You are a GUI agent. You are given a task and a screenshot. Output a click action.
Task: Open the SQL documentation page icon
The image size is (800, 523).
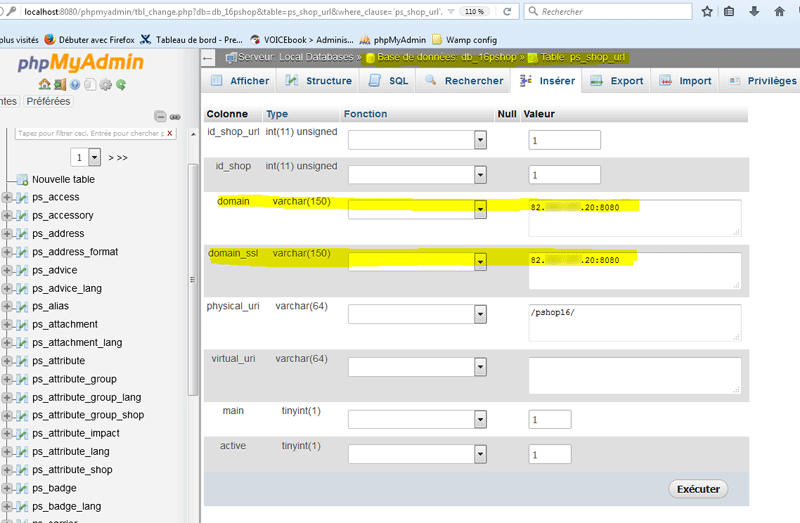(x=90, y=84)
